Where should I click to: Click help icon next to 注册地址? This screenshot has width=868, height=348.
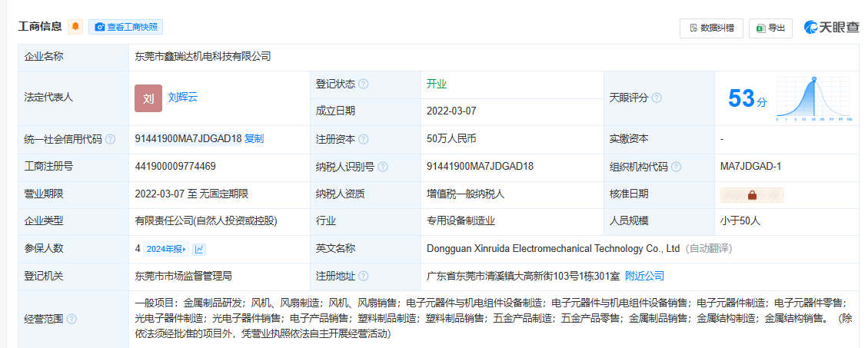363,276
